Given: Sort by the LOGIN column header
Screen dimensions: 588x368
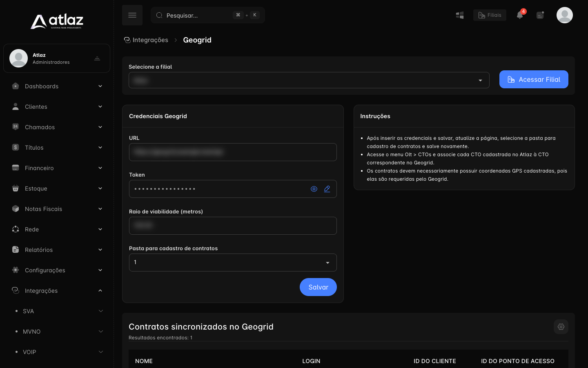Looking at the screenshot, I should (x=311, y=361).
